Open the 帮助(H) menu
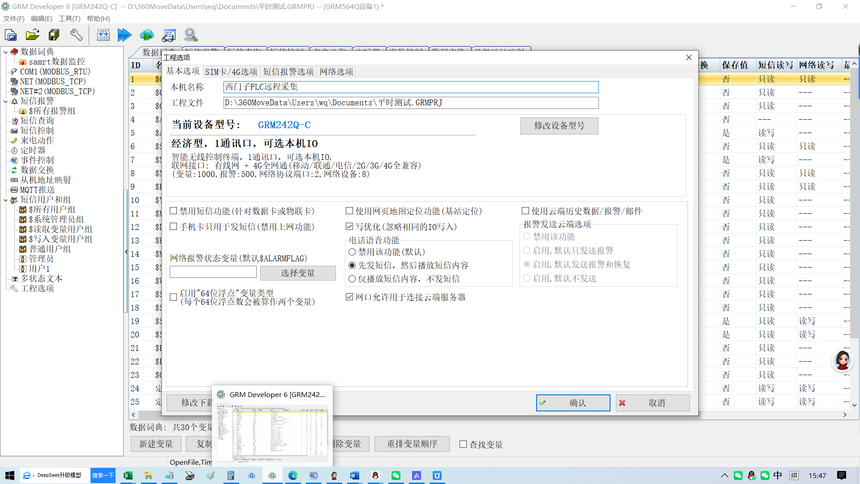This screenshot has width=860, height=484. 98,19
